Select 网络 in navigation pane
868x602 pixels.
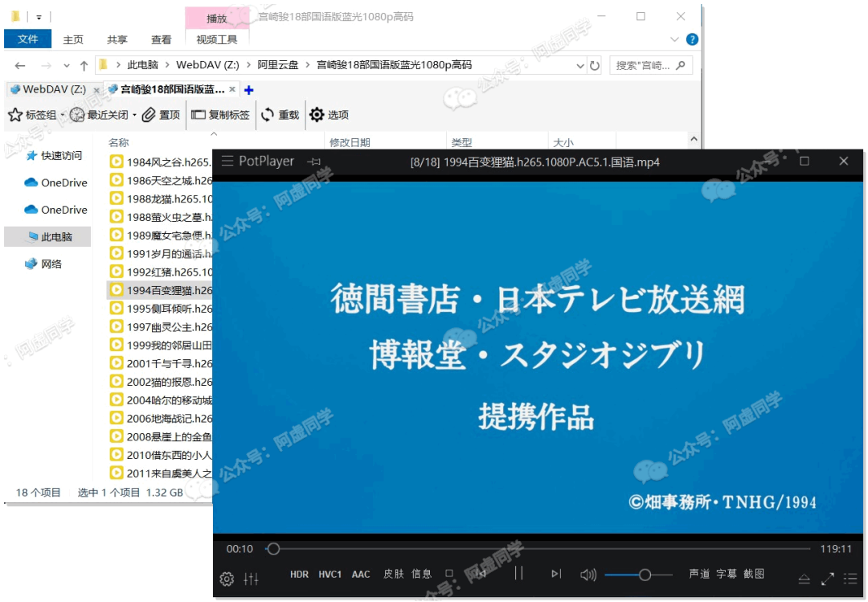tap(43, 264)
